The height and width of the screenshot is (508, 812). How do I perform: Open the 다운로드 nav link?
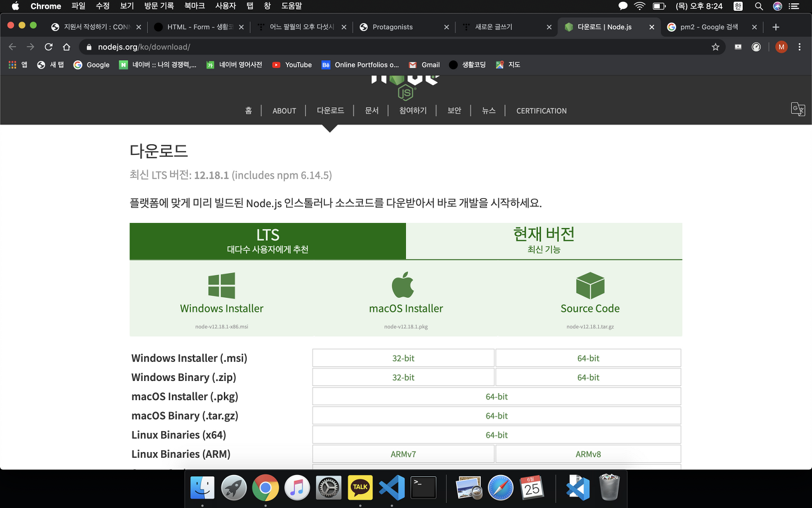click(x=331, y=110)
